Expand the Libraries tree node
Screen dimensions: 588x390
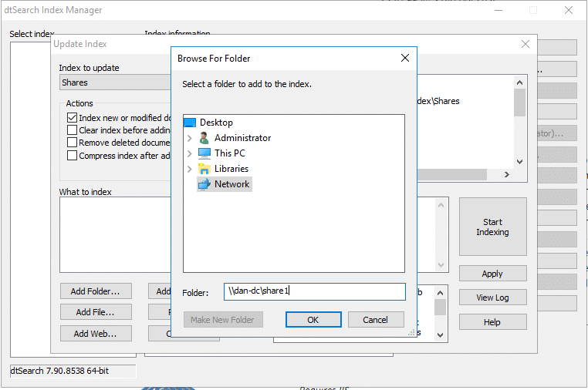coord(190,169)
